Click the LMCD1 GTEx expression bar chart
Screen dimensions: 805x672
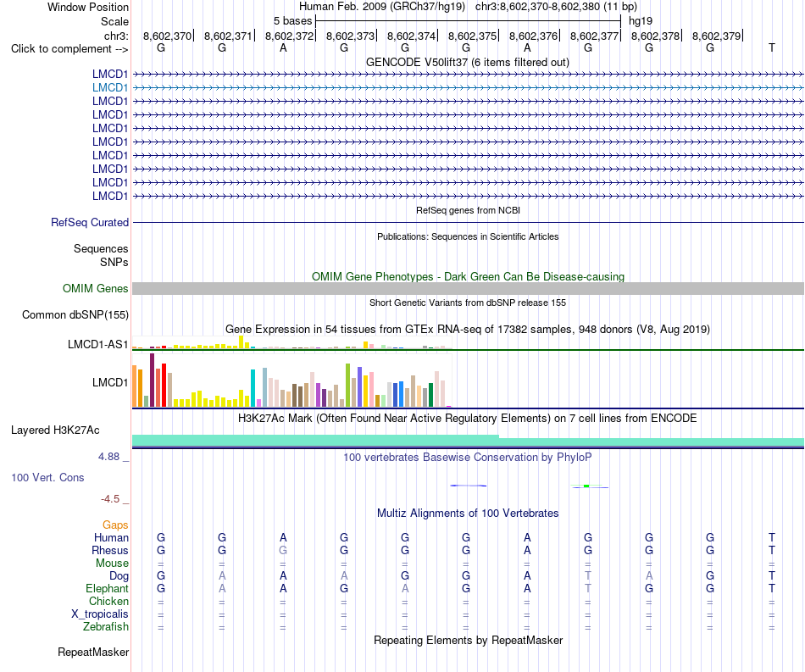tap(291, 380)
